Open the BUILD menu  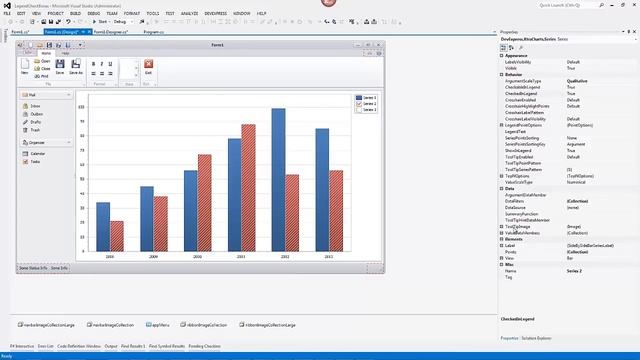pyautogui.click(x=75, y=13)
